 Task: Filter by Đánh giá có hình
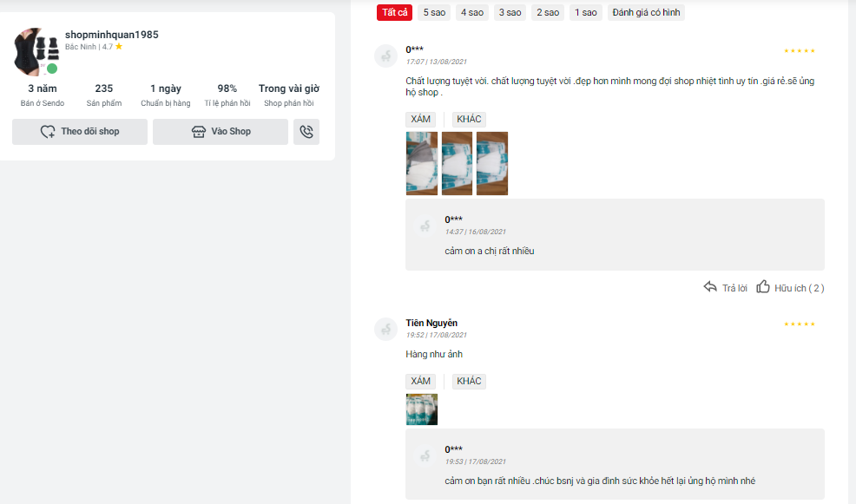[646, 12]
